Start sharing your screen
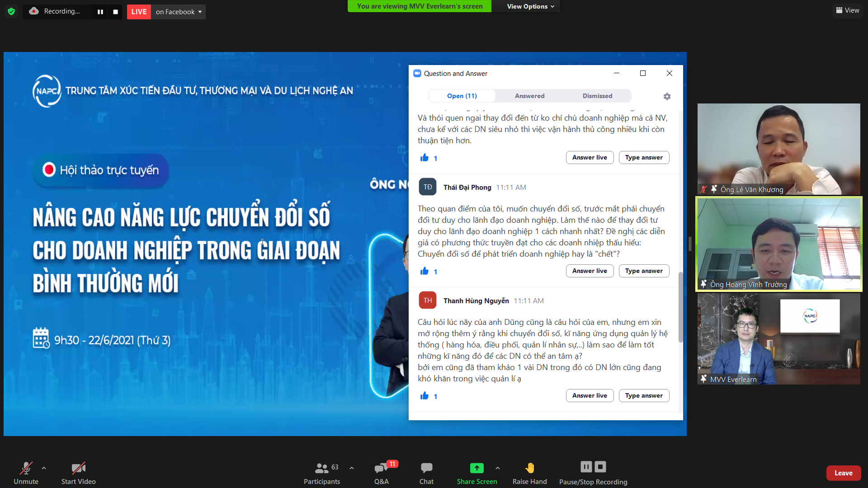 (477, 473)
